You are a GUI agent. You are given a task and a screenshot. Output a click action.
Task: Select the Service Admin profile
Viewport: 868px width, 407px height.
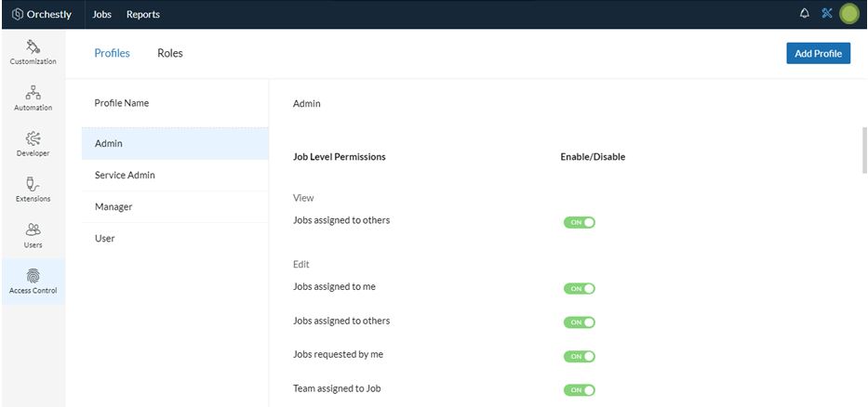(x=175, y=176)
